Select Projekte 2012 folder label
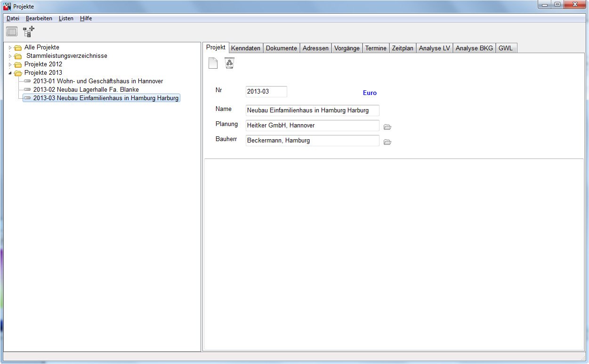Viewport: 589px width, 364px height. tap(43, 64)
